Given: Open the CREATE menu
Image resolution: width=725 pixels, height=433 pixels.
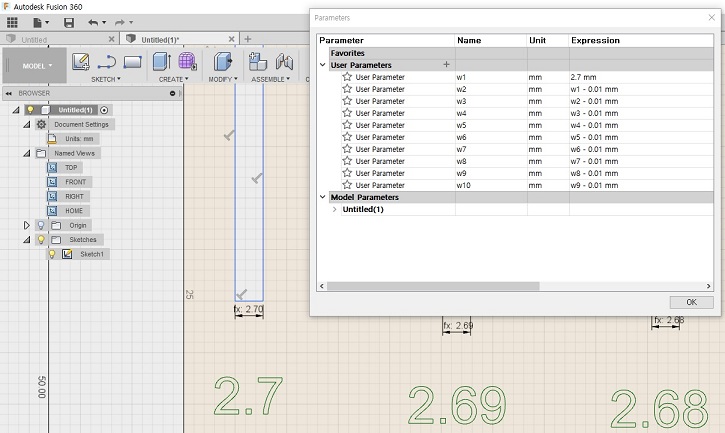Looking at the screenshot, I should 174,79.
